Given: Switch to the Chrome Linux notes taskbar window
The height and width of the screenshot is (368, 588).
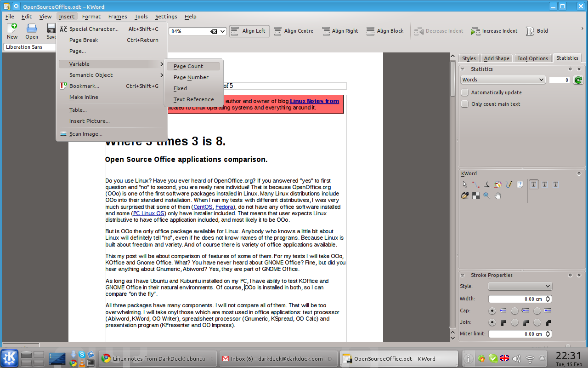Looking at the screenshot, I should (158, 359).
